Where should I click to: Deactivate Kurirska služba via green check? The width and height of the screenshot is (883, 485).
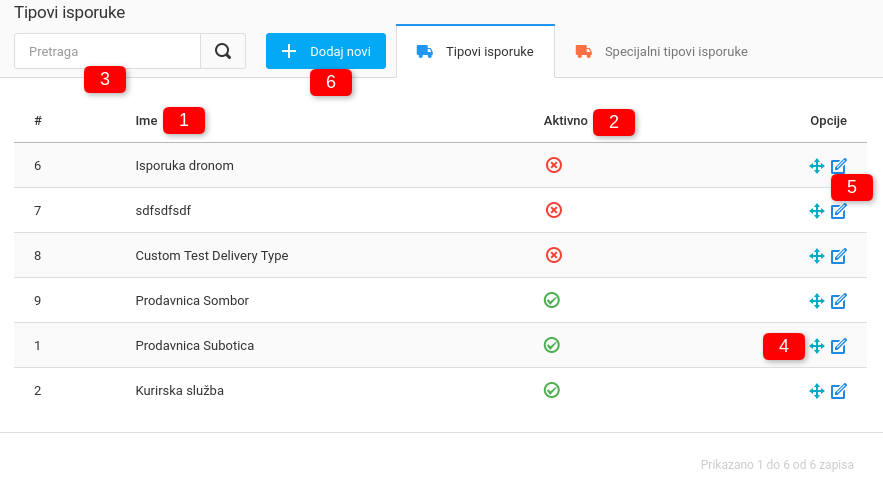coord(551,390)
